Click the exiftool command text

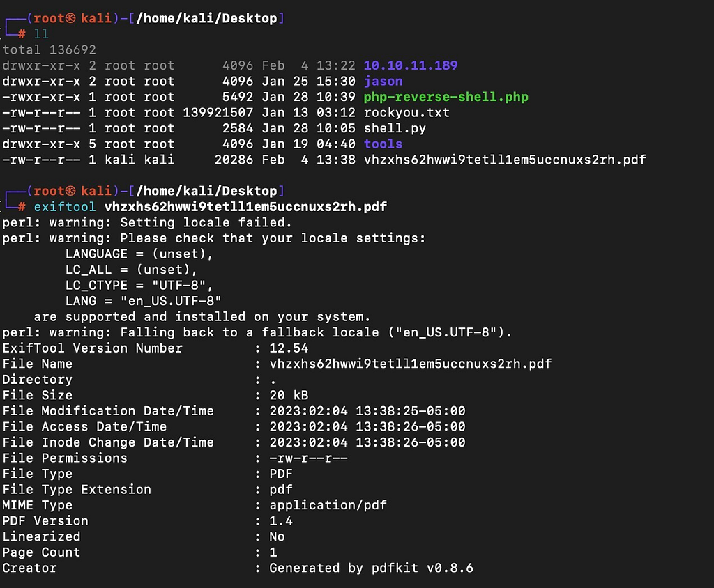[65, 207]
